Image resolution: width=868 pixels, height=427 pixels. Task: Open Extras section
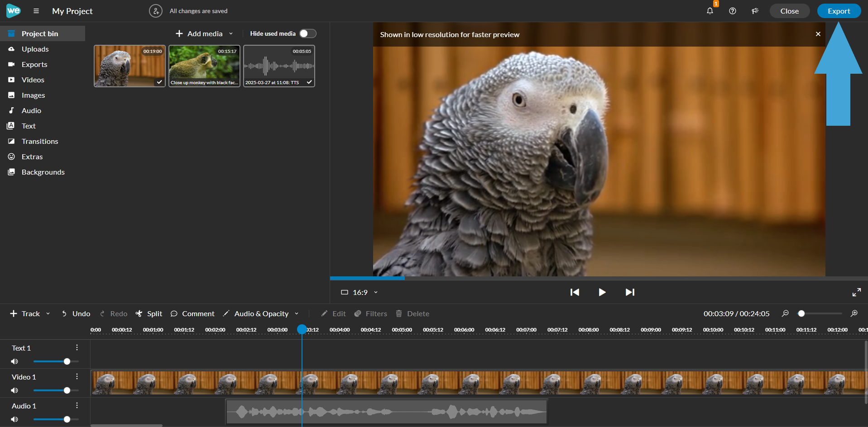click(43, 157)
